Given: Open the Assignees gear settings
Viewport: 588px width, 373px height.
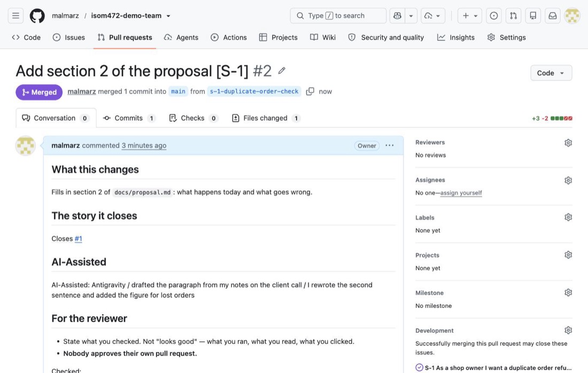Looking at the screenshot, I should (568, 180).
